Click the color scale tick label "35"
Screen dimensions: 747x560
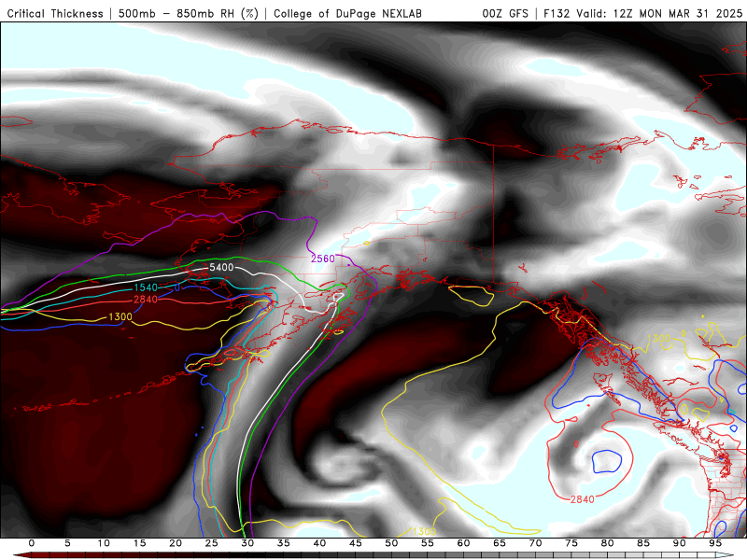click(284, 543)
